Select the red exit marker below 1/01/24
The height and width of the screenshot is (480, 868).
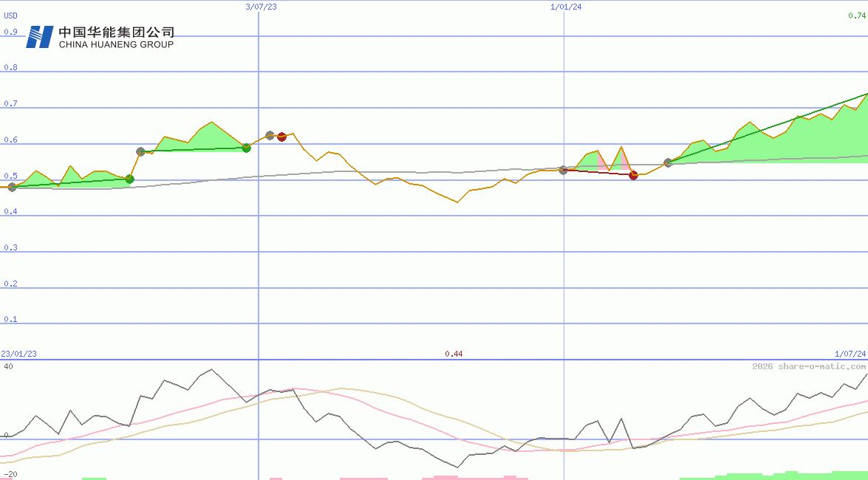click(x=633, y=175)
